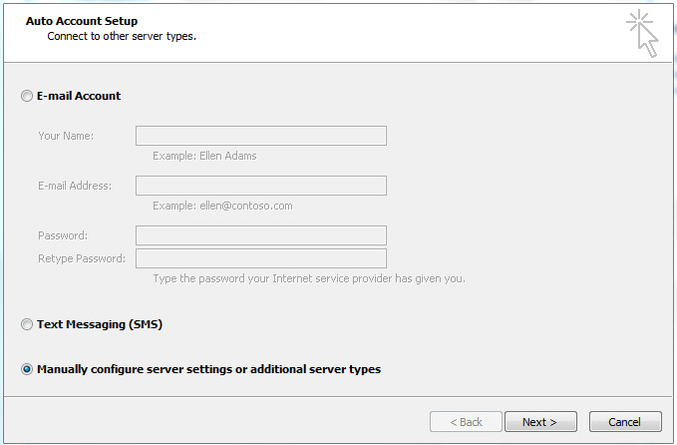677x445 pixels.
Task: Select Manually configure server settings radio button
Action: pyautogui.click(x=27, y=369)
